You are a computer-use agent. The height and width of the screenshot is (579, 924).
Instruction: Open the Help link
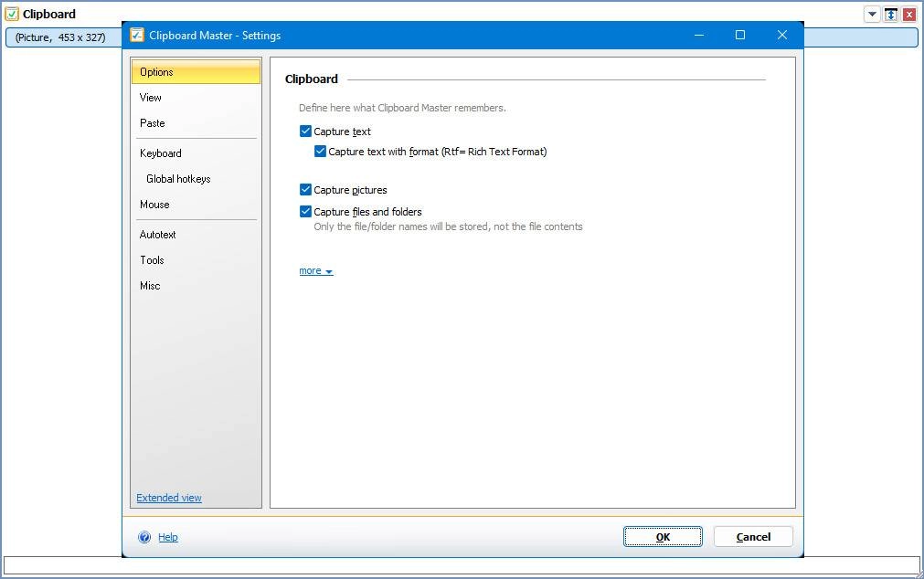pos(168,537)
